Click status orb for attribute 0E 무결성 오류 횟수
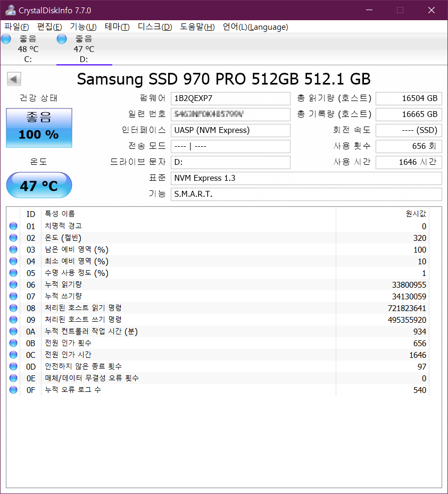The height and width of the screenshot is (494, 448). point(13,378)
